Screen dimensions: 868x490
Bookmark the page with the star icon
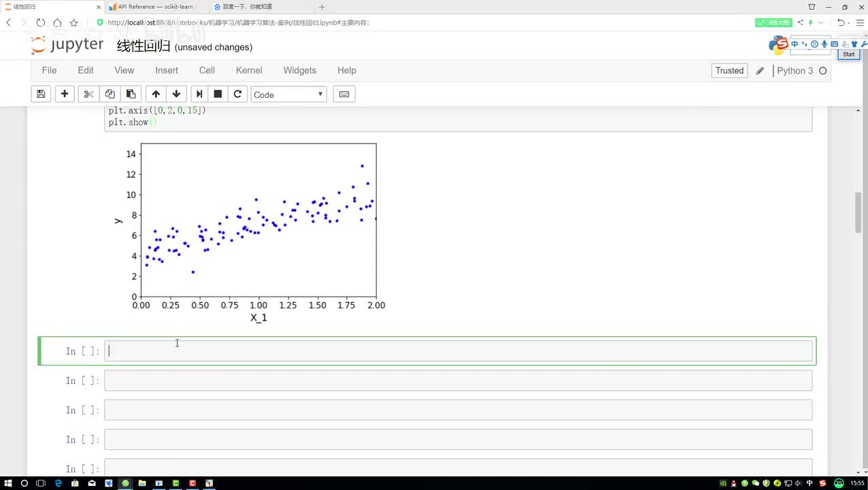(74, 22)
